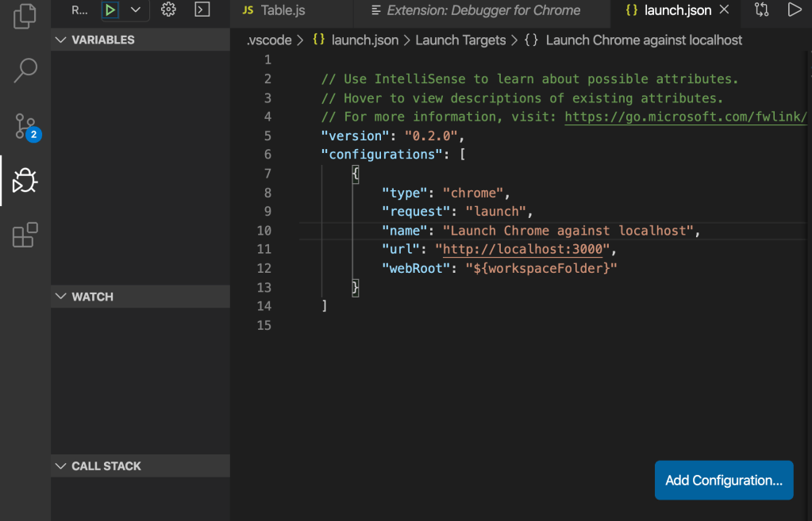The image size is (812, 521).
Task: Click the .vscode breadcrumb segment
Action: (269, 40)
